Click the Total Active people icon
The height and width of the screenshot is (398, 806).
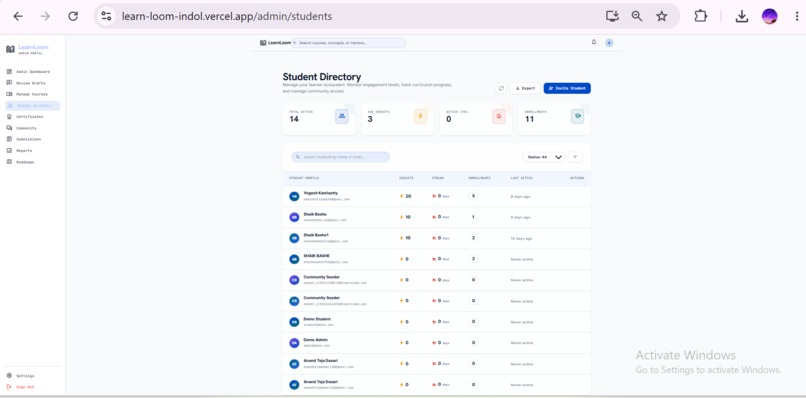(342, 117)
